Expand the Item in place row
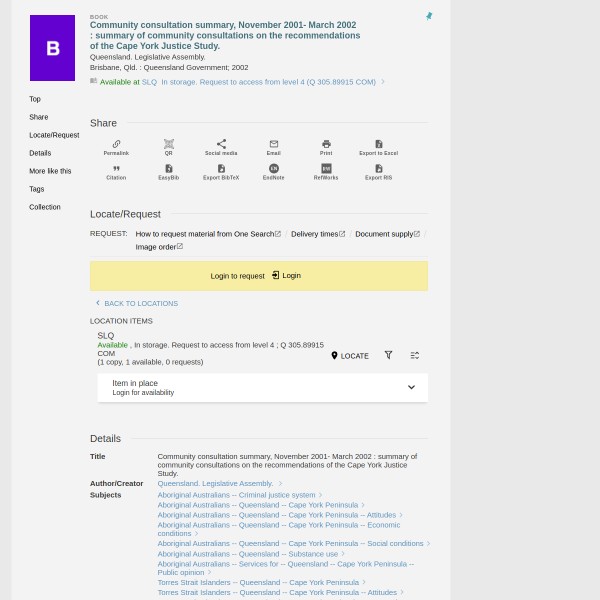Screen dimensions: 600x600 pyautogui.click(x=410, y=388)
